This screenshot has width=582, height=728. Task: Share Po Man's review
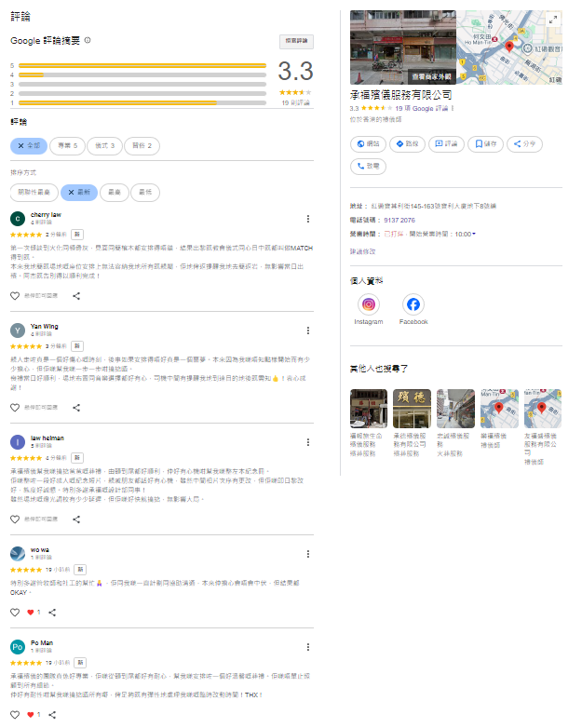click(52, 715)
